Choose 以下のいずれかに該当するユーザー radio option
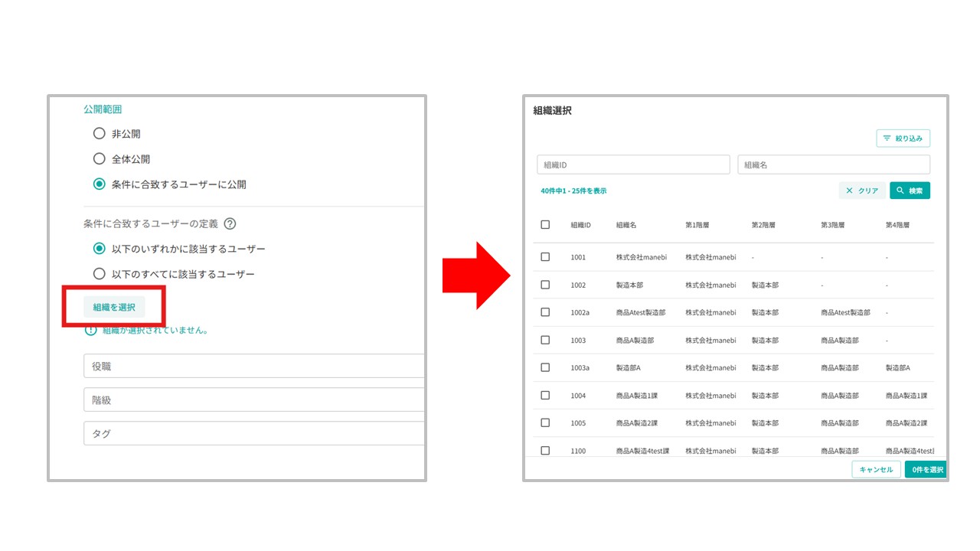The width and height of the screenshot is (980, 551). pyautogui.click(x=99, y=249)
